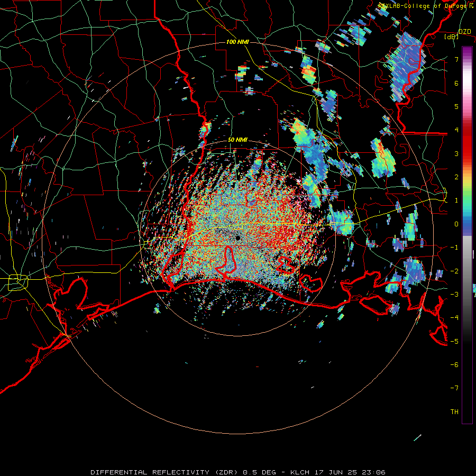The width and height of the screenshot is (476, 476).
Task: Click the 5 dB tick label on scale
Action: pos(456,106)
